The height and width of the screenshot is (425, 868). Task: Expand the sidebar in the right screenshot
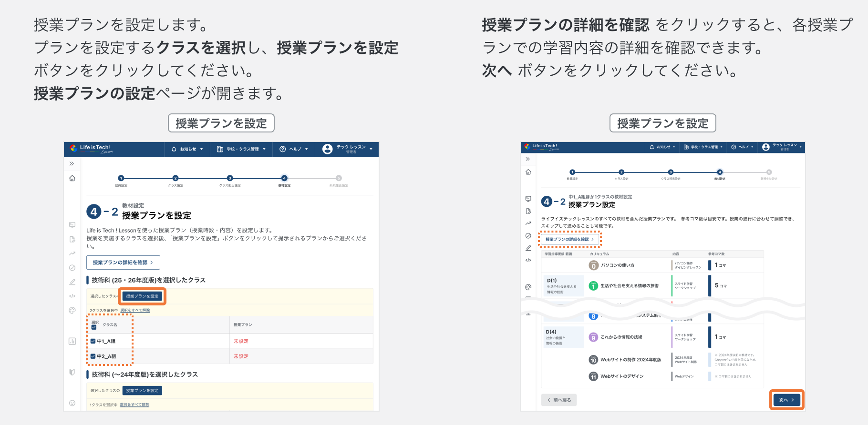528,159
